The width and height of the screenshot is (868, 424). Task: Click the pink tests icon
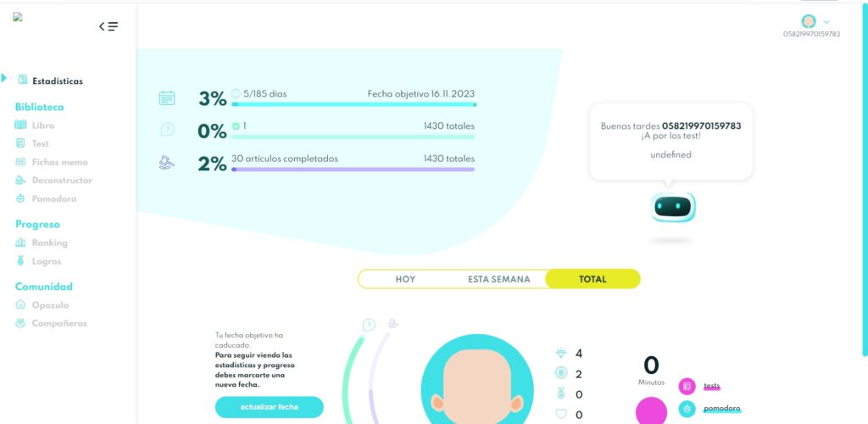point(687,387)
